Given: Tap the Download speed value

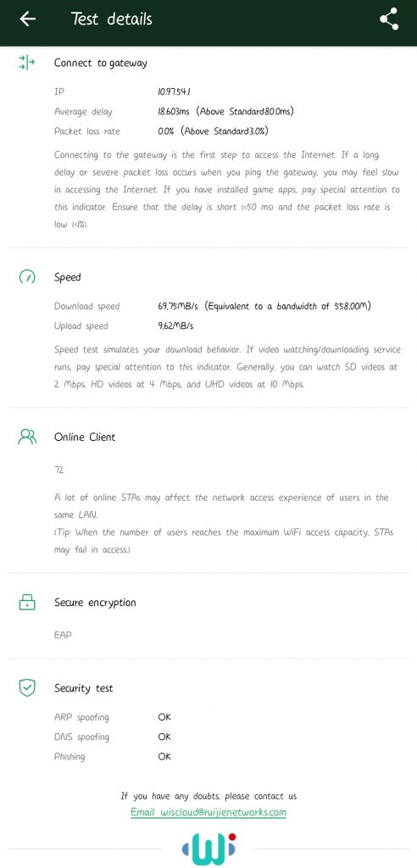Looking at the screenshot, I should 264,306.
